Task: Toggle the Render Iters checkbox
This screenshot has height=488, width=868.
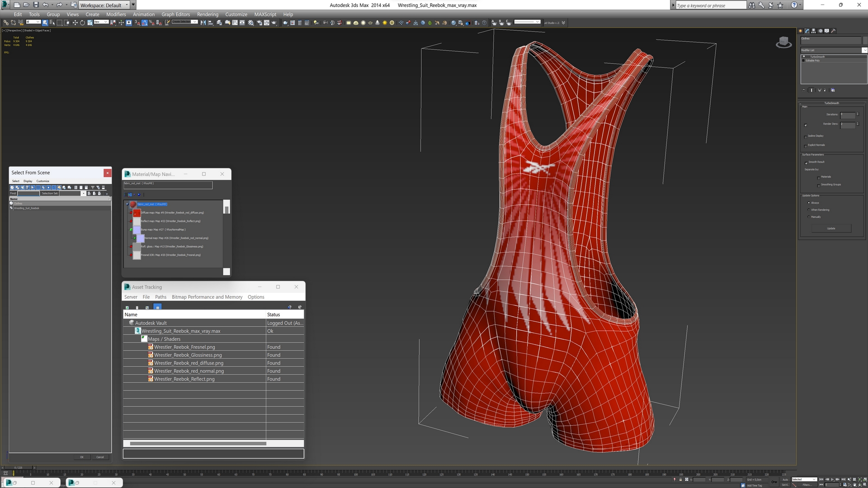Action: 806,125
